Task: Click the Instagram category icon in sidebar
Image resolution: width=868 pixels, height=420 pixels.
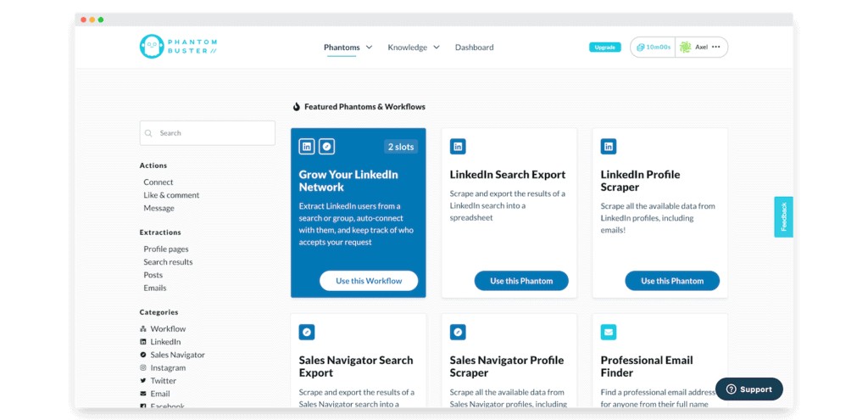Action: click(x=142, y=368)
